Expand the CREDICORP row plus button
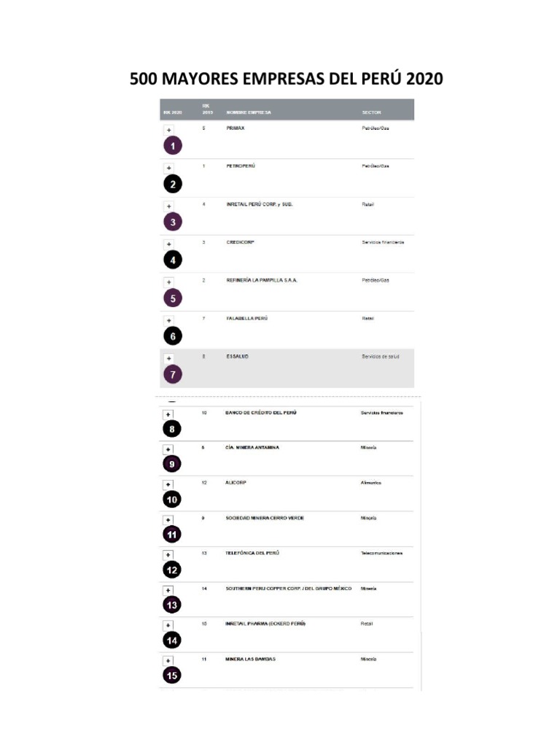560x747 pixels. click(x=168, y=244)
